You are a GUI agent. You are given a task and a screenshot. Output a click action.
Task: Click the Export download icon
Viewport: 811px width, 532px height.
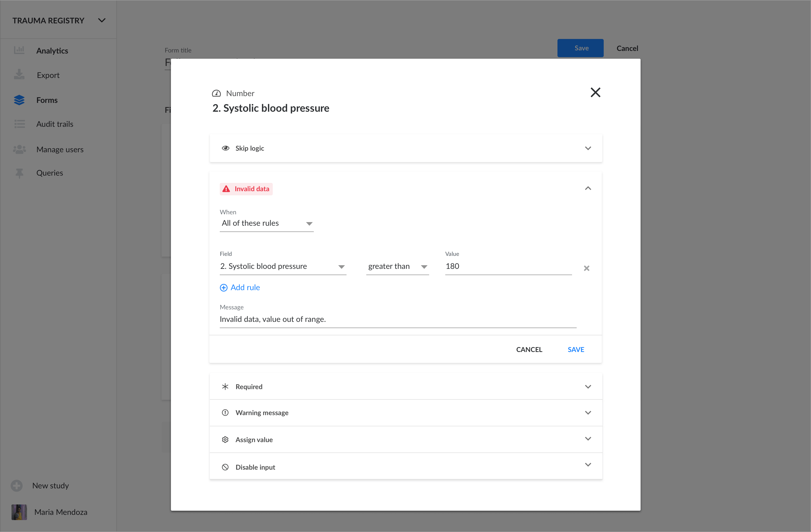[x=19, y=75]
